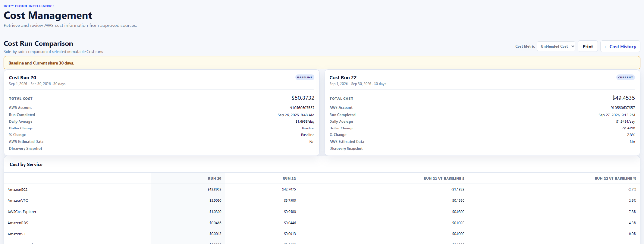
Task: Click the RUN 22 column header
Action: (289, 179)
